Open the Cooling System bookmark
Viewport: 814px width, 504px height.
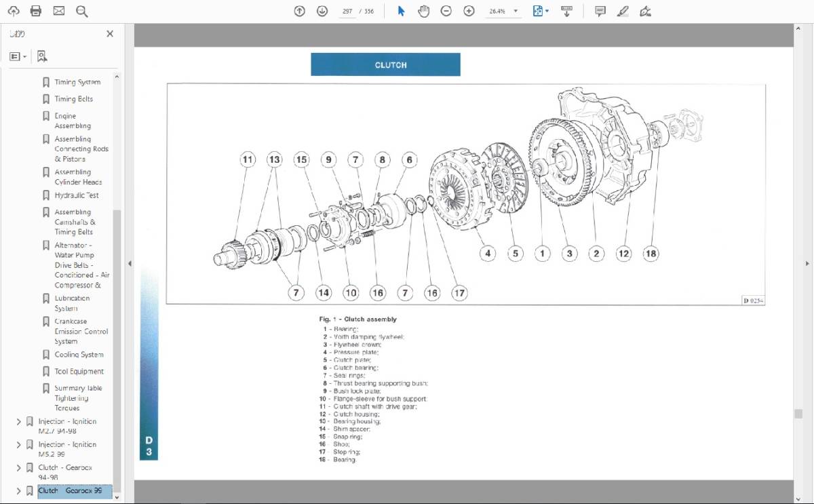tap(79, 355)
